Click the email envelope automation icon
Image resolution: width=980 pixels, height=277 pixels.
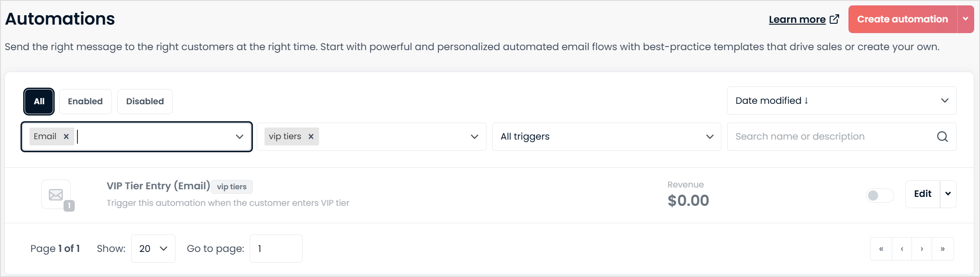(56, 195)
